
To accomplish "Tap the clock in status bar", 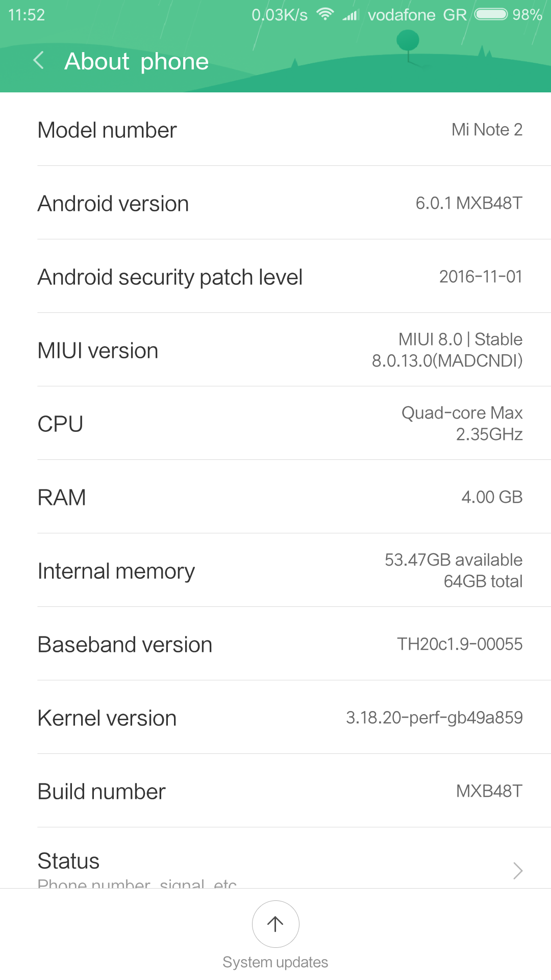I will tap(27, 15).
